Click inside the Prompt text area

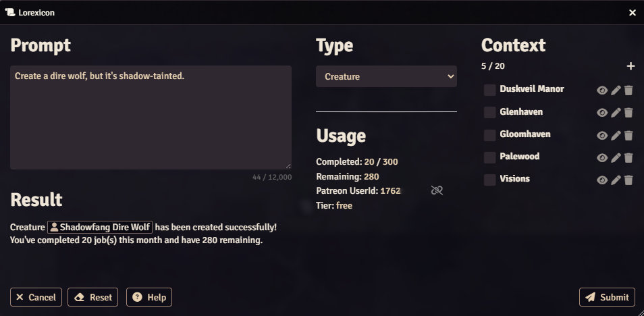151,117
